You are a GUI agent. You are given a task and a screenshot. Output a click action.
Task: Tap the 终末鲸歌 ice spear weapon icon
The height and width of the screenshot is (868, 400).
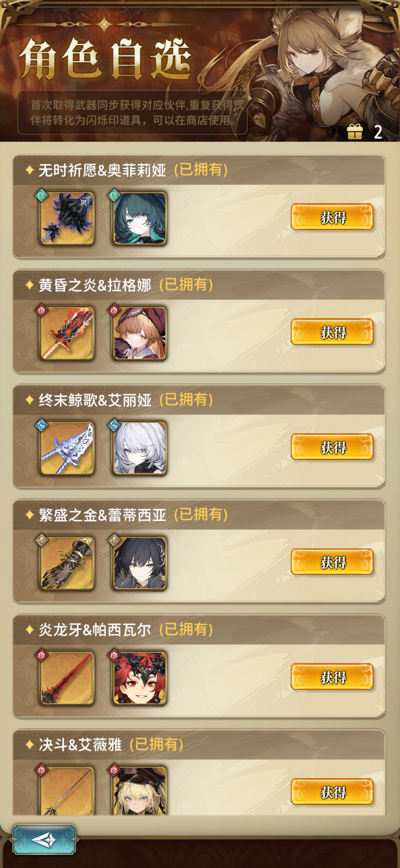[x=66, y=448]
